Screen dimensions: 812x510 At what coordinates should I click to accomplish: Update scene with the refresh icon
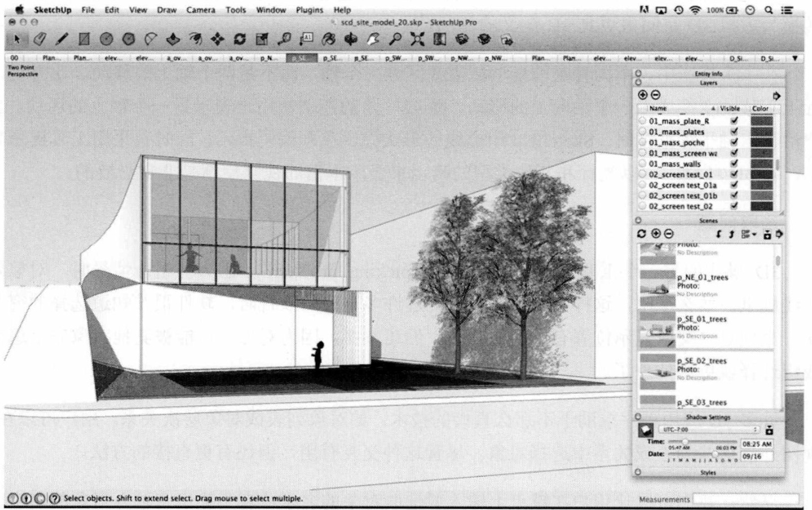point(641,233)
